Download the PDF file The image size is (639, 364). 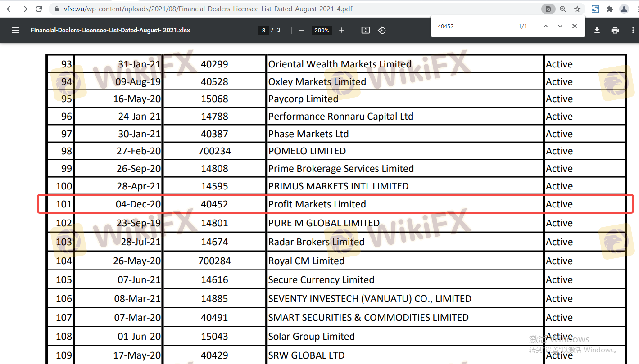(x=597, y=30)
